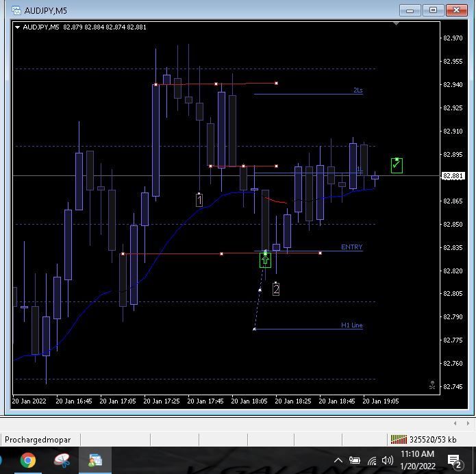Viewport: 476px width, 474px height.
Task: Select the green buy arrow marker
Action: pos(265,260)
